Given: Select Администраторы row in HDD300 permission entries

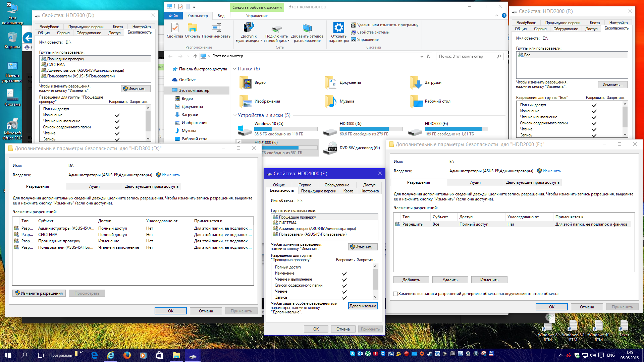Looking at the screenshot, I should click(133, 228).
